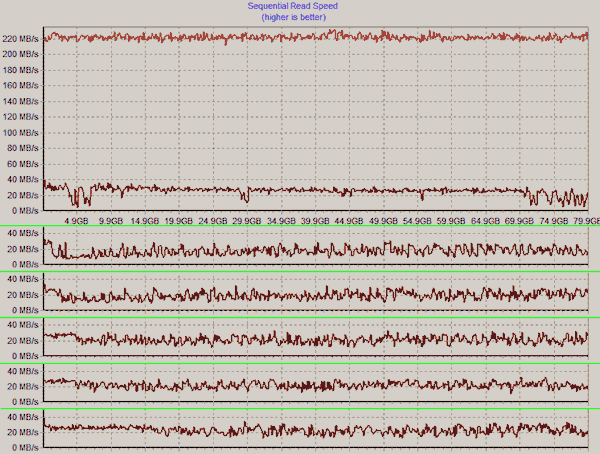Click the 49.9GB x-axis marker
The width and height of the screenshot is (600, 454).
coord(383,221)
